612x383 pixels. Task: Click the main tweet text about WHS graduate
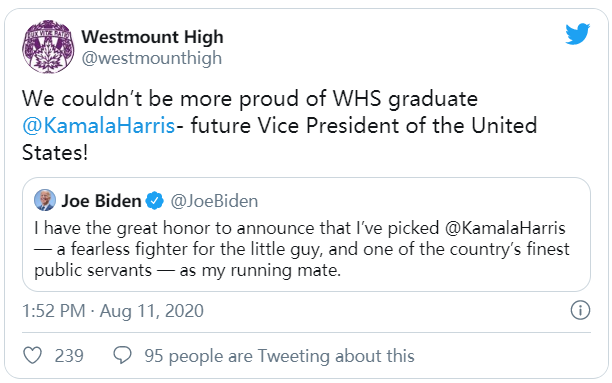pyautogui.click(x=279, y=125)
